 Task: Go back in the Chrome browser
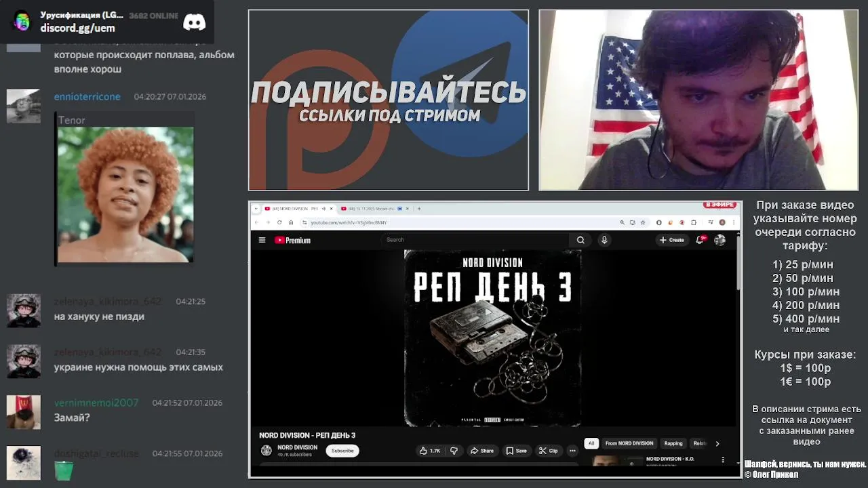(256, 222)
